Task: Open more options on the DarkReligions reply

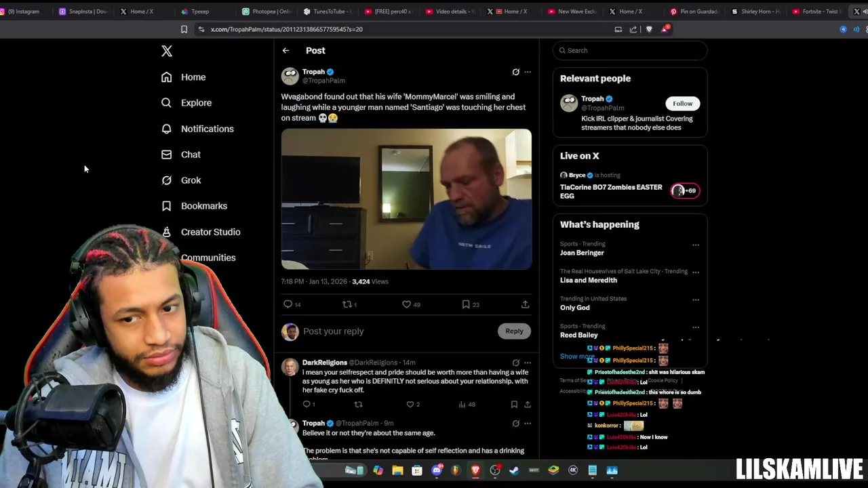Action: point(528,363)
